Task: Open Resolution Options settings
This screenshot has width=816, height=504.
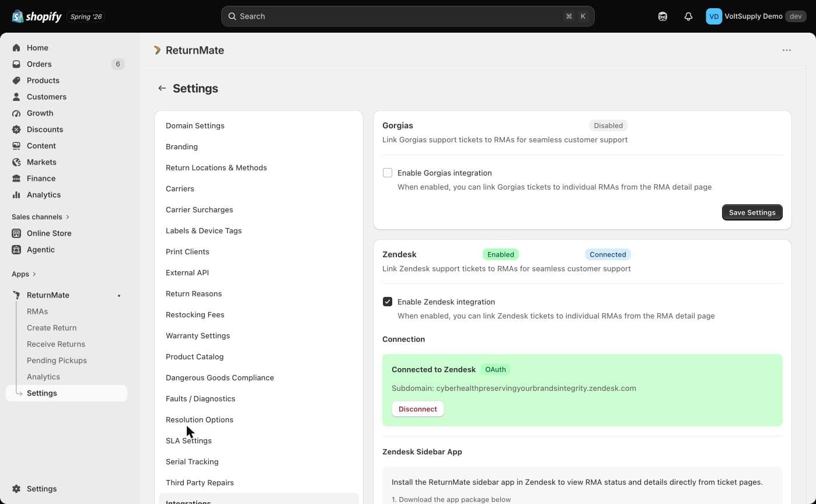Action: (200, 419)
